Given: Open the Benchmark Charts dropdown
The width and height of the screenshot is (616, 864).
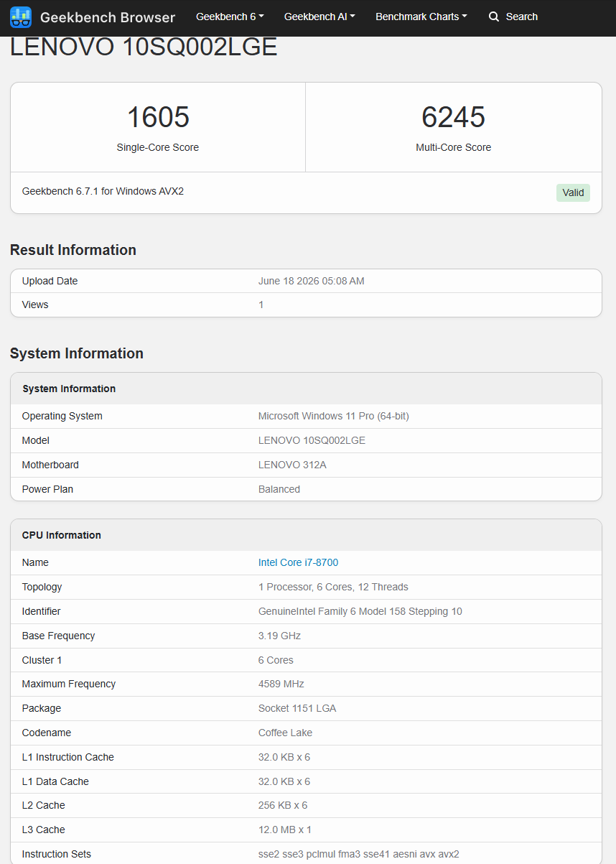Looking at the screenshot, I should tap(421, 17).
